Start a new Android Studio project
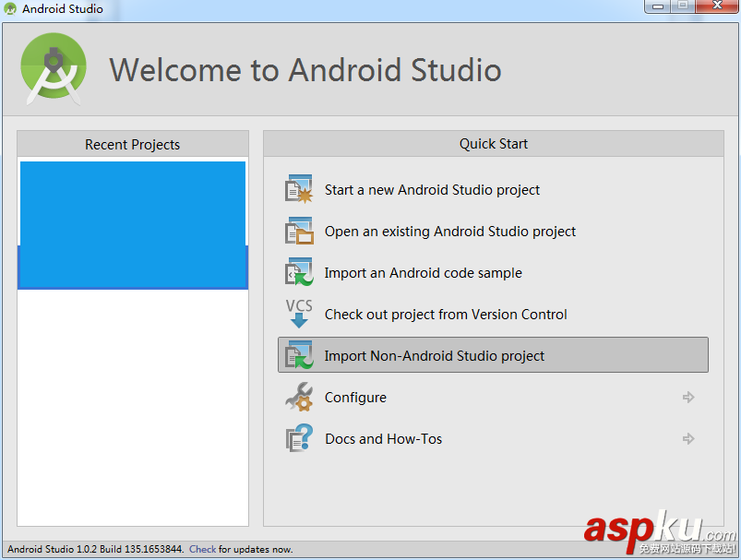The height and width of the screenshot is (560, 741). pos(432,189)
